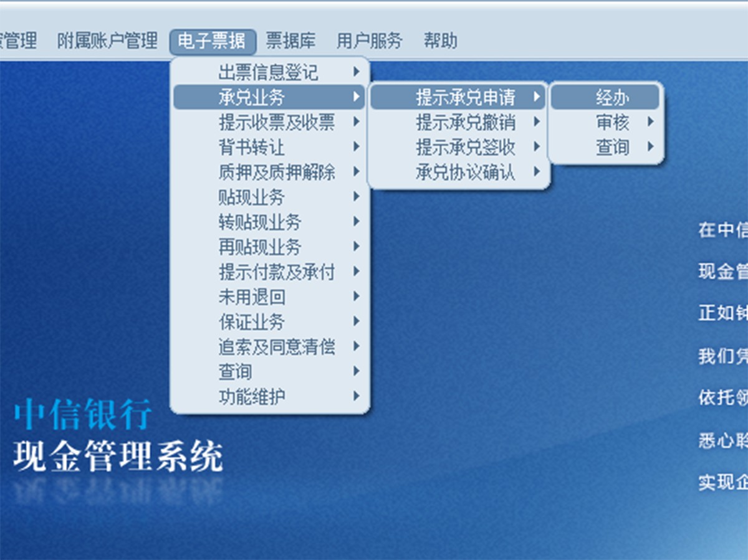Click 查询 under 提示承兑申请 submenu
This screenshot has height=560, width=748.
[605, 147]
